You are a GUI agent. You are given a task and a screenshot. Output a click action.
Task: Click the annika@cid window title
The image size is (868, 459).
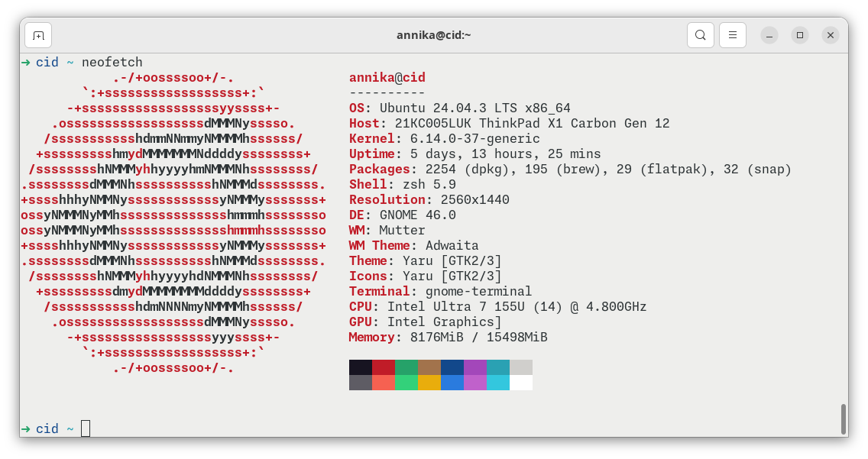pos(433,35)
